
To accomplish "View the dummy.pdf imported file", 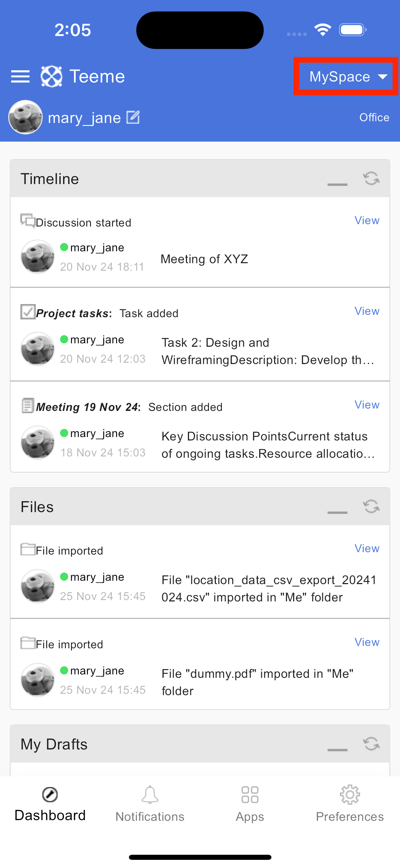I will (367, 642).
